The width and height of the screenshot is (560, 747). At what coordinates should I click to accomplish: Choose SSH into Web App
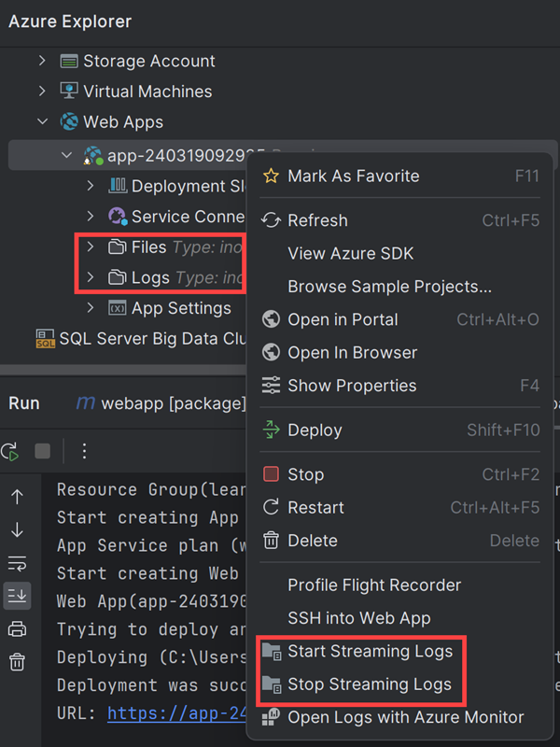click(400, 618)
